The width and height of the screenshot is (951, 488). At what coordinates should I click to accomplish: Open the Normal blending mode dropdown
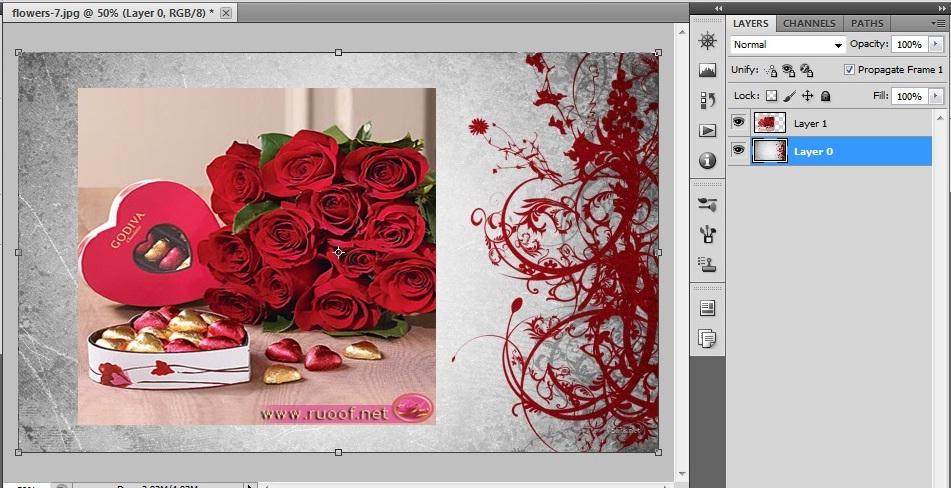pos(788,45)
